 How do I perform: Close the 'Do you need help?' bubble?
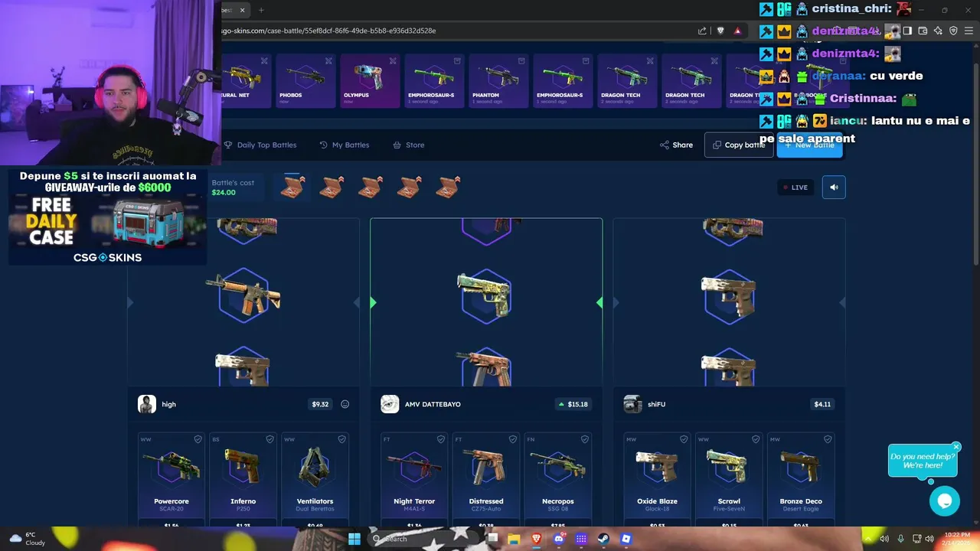coord(956,447)
